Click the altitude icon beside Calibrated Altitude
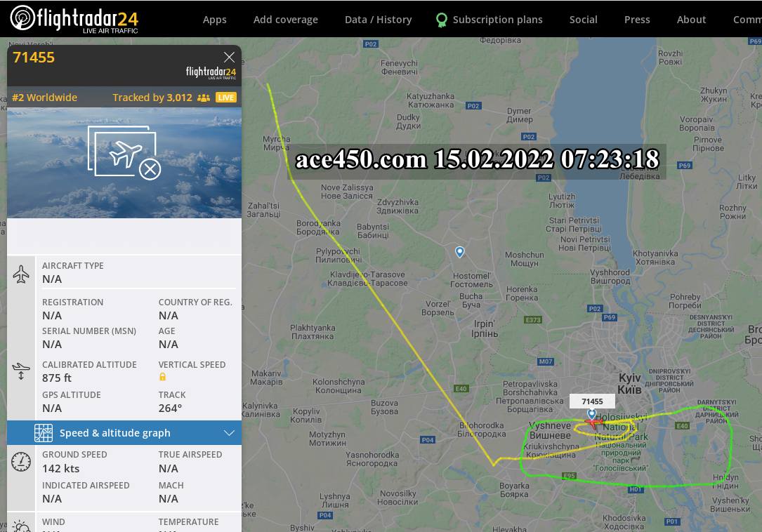This screenshot has width=762, height=532. (x=21, y=371)
